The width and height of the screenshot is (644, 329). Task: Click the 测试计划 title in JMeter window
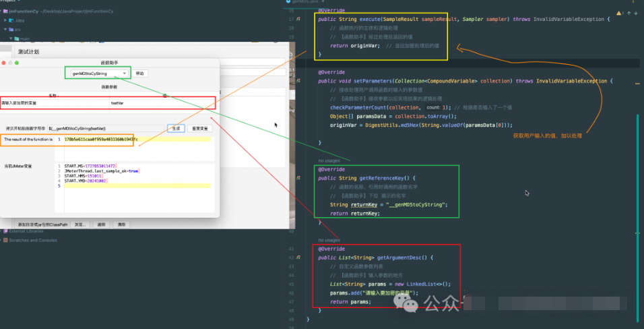tap(28, 52)
